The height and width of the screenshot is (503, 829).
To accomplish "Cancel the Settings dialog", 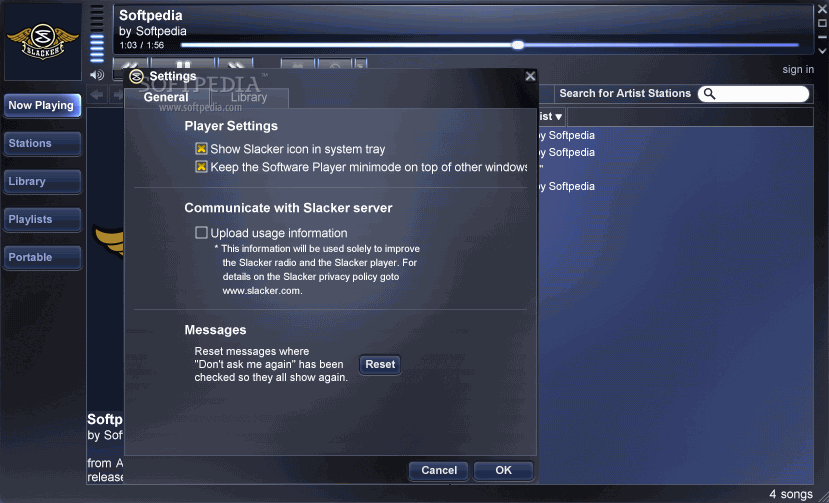I will 439,470.
